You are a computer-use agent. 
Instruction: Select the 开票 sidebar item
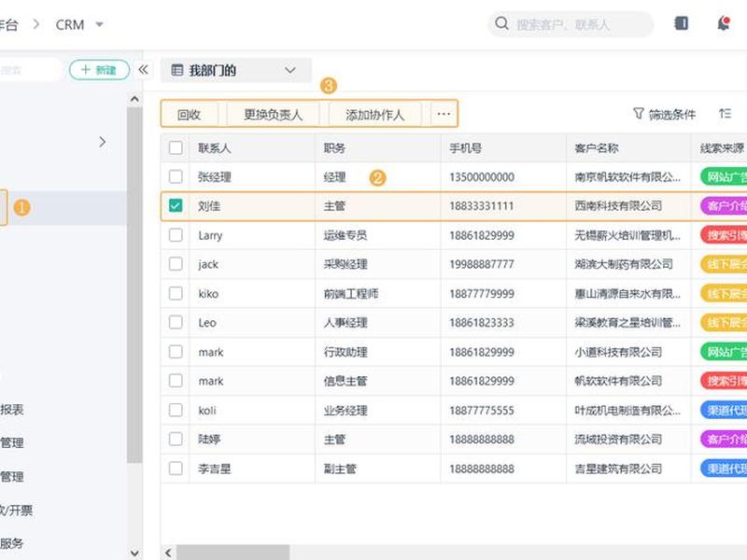point(16,511)
